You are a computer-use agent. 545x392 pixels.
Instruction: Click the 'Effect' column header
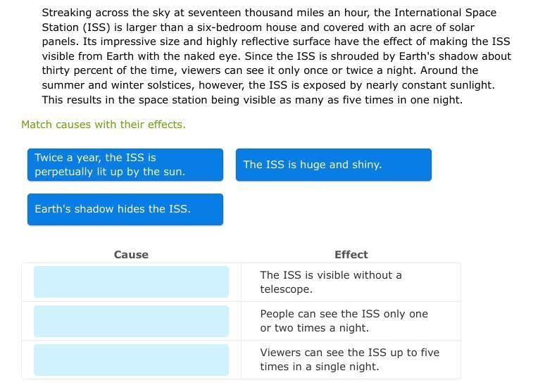point(351,254)
